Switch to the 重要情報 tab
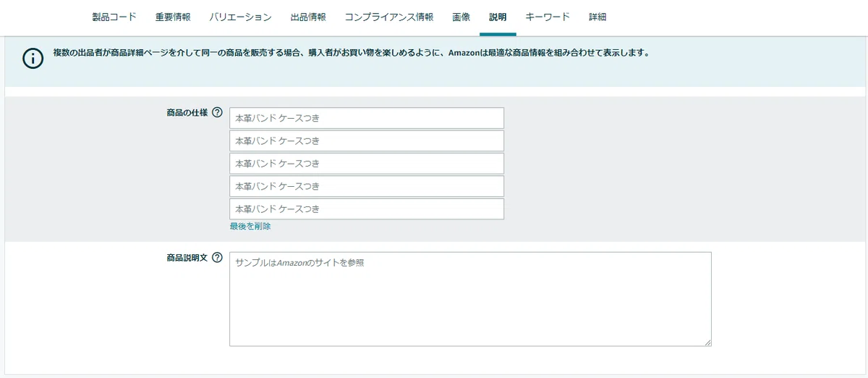Viewport: 868px width, 378px height. coord(173,17)
